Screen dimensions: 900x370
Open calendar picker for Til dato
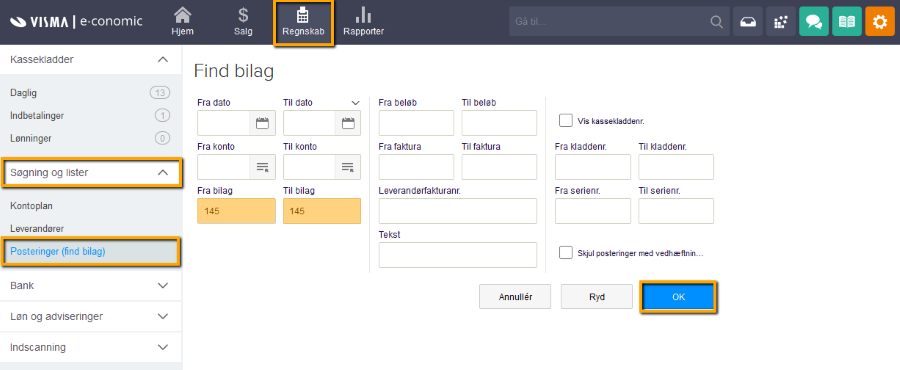click(348, 123)
